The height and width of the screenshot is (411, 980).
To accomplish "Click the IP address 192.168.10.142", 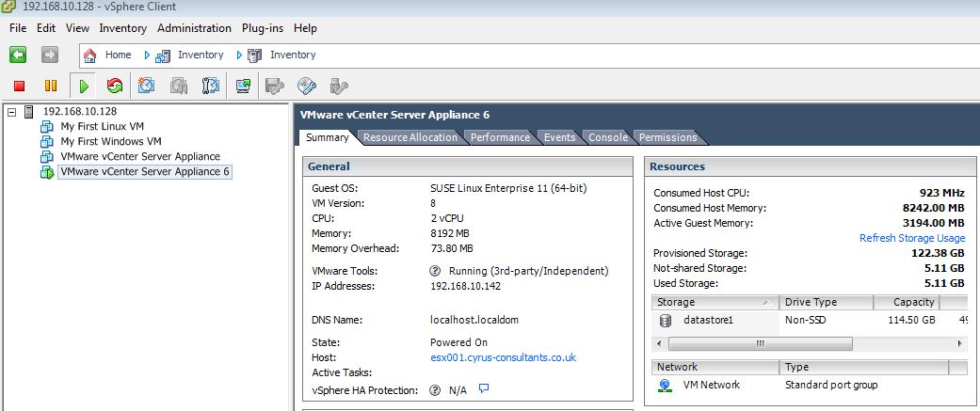I will coord(466,287).
